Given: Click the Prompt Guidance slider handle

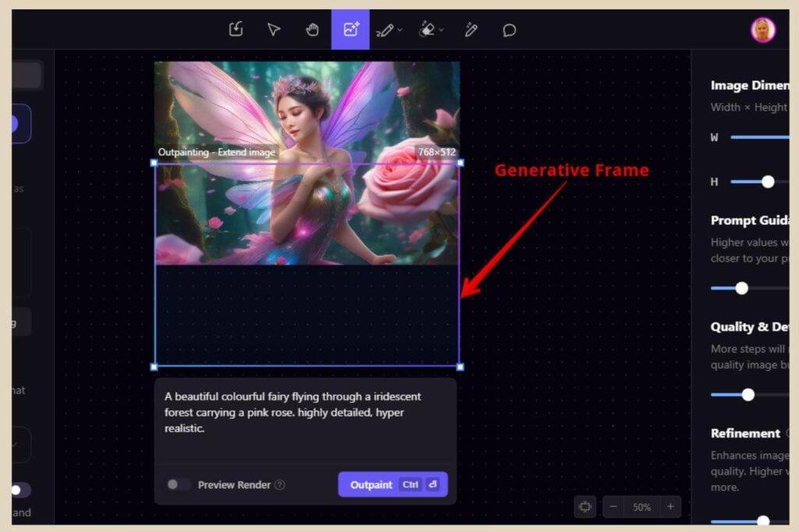Looking at the screenshot, I should tap(742, 289).
